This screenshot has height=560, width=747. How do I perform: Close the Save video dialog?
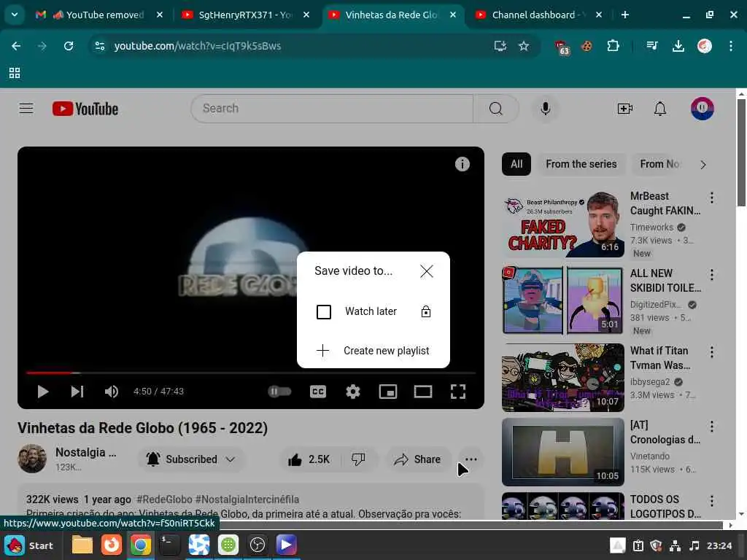coord(426,271)
